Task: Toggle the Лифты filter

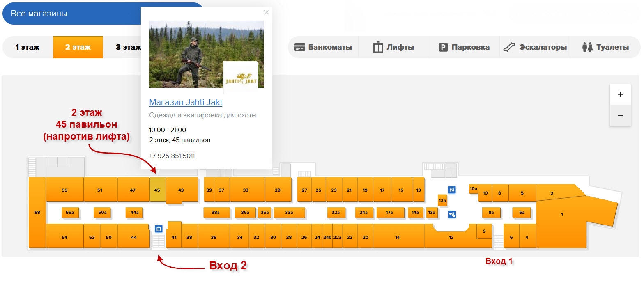Action: pyautogui.click(x=393, y=47)
